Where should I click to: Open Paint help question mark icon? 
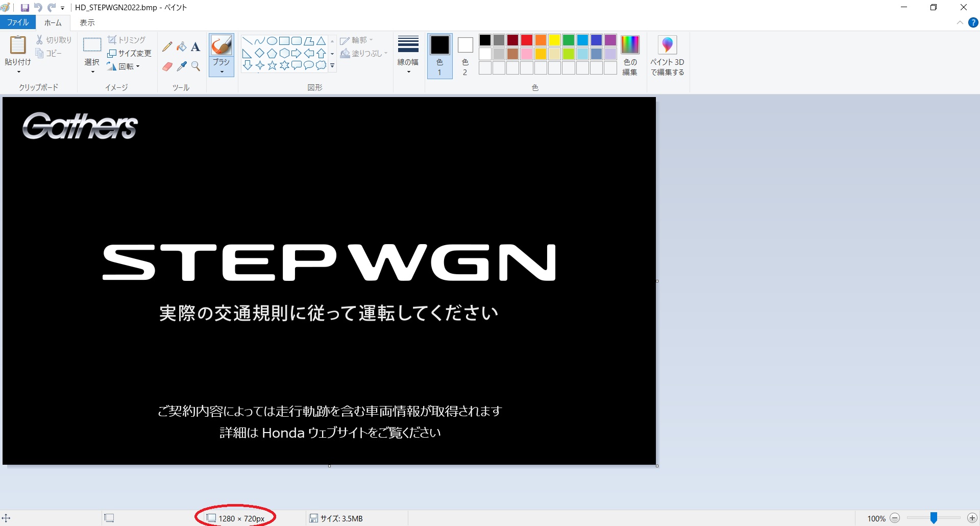tap(973, 22)
